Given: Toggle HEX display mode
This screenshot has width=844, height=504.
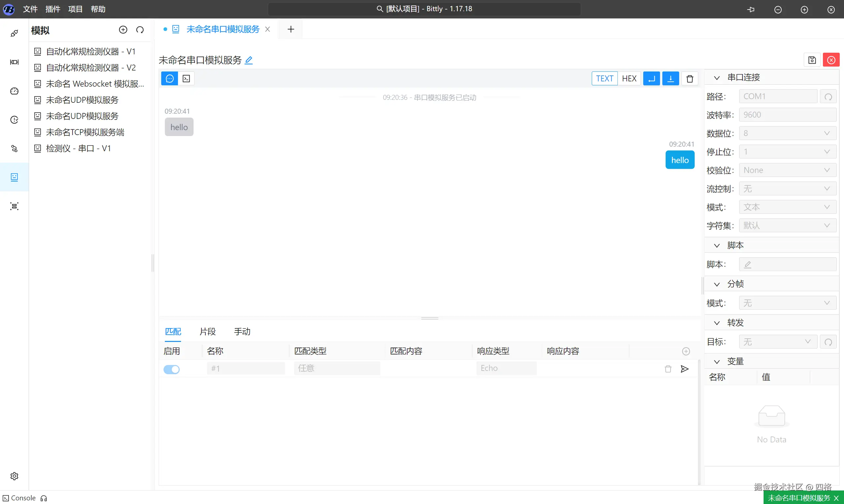Looking at the screenshot, I should coord(629,79).
